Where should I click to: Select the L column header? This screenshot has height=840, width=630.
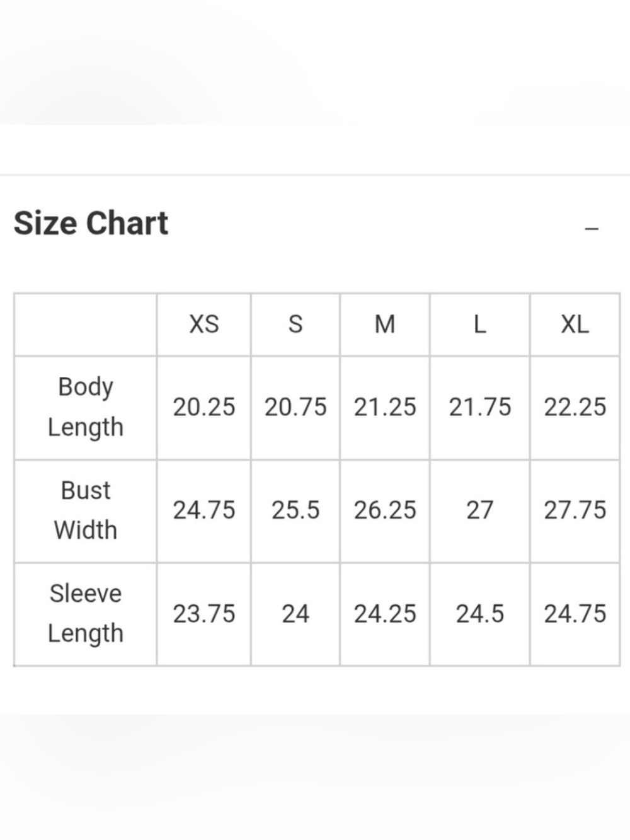pyautogui.click(x=480, y=325)
